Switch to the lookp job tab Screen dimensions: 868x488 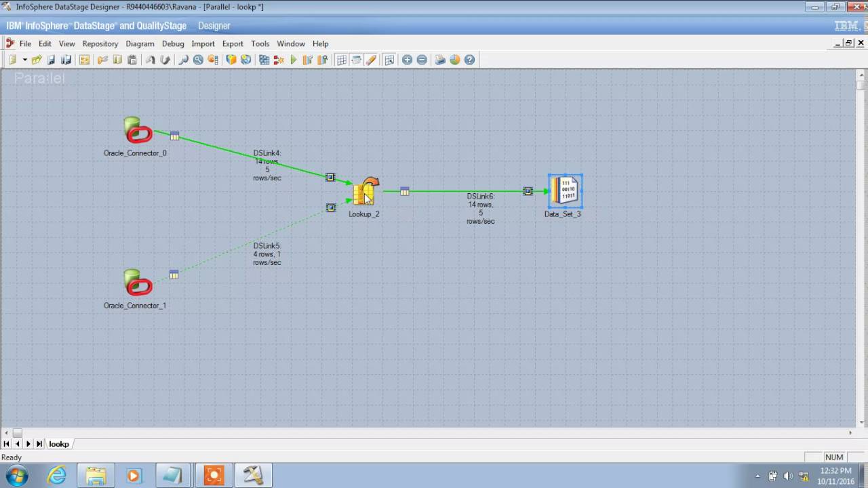click(x=59, y=444)
